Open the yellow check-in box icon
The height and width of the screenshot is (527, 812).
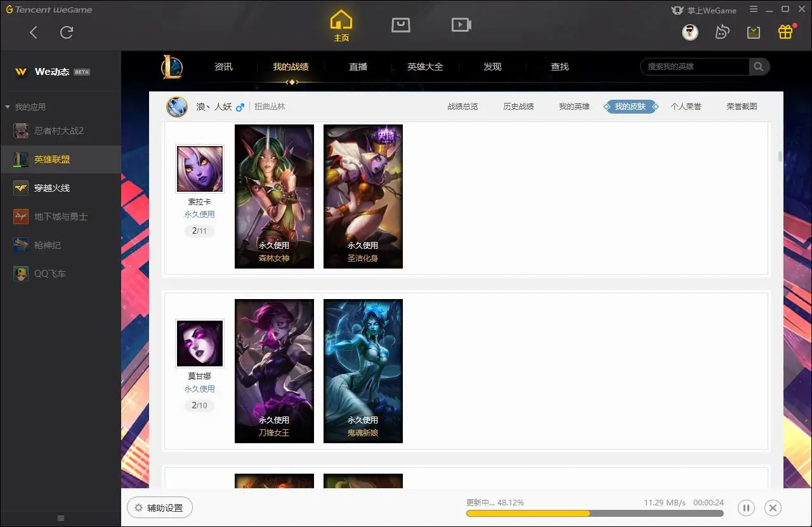point(754,32)
